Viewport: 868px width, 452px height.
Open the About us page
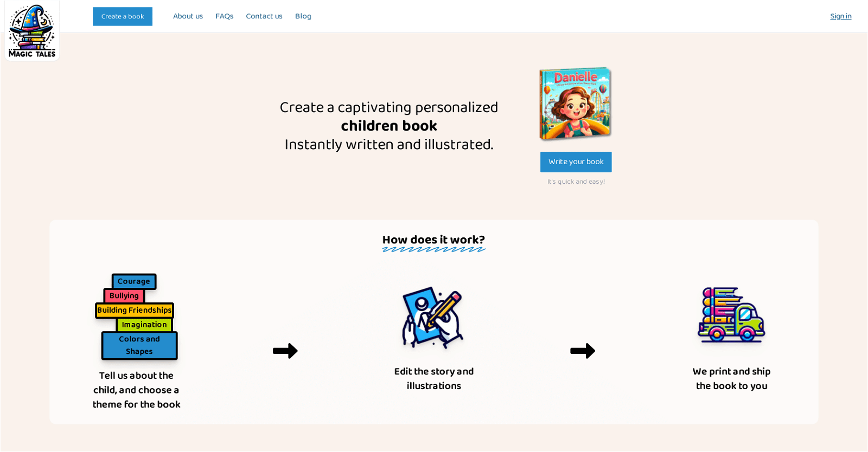tap(188, 16)
